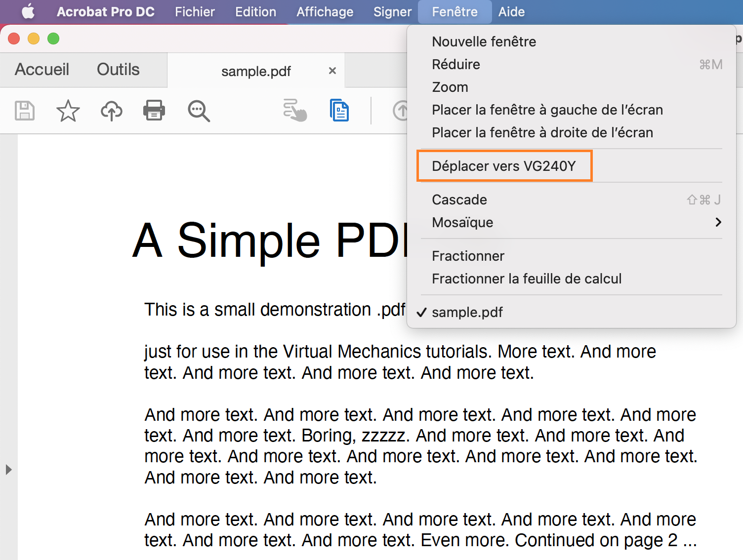Select Fractionner la feuille de calcul
Viewport: 743px width, 560px height.
point(572,279)
